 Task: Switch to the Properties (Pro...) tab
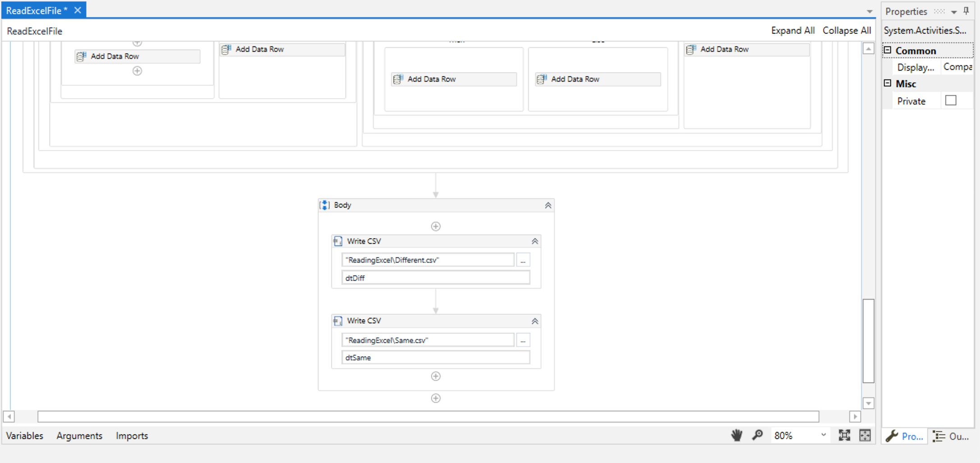pos(904,436)
